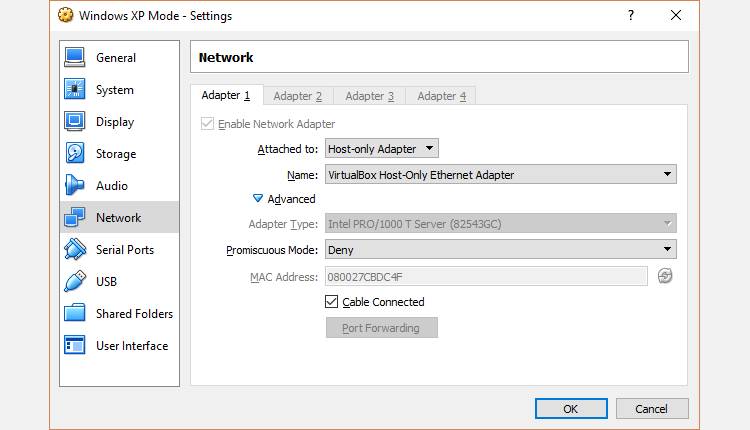Click the Shared Folders icon
The height and width of the screenshot is (430, 750).
pyautogui.click(x=75, y=314)
